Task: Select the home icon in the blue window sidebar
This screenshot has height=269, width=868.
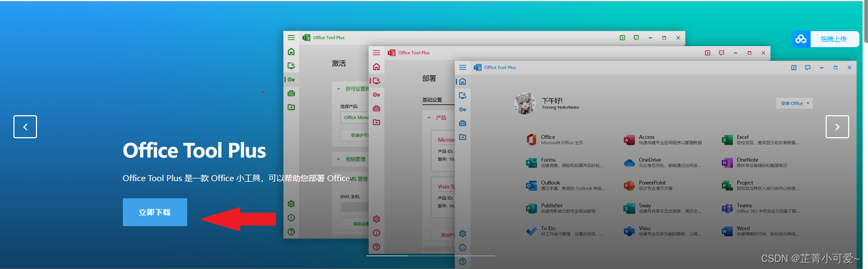Action: pos(462,81)
